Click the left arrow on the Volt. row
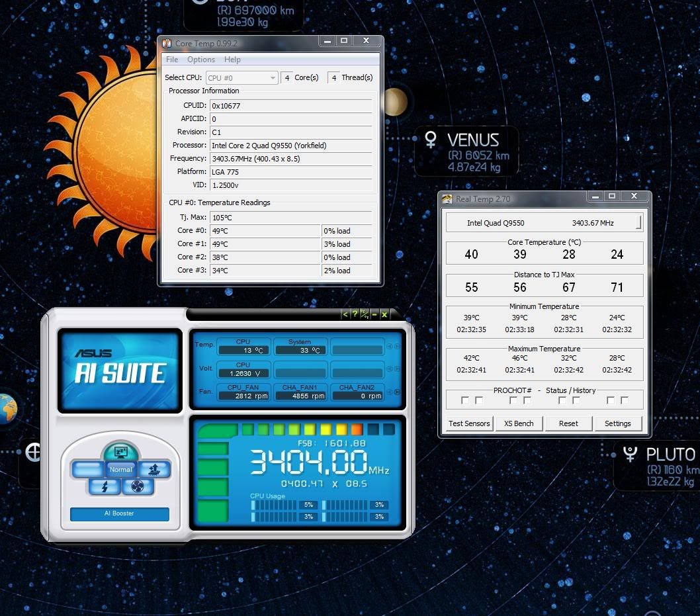Image resolution: width=700 pixels, height=616 pixels. tap(390, 369)
